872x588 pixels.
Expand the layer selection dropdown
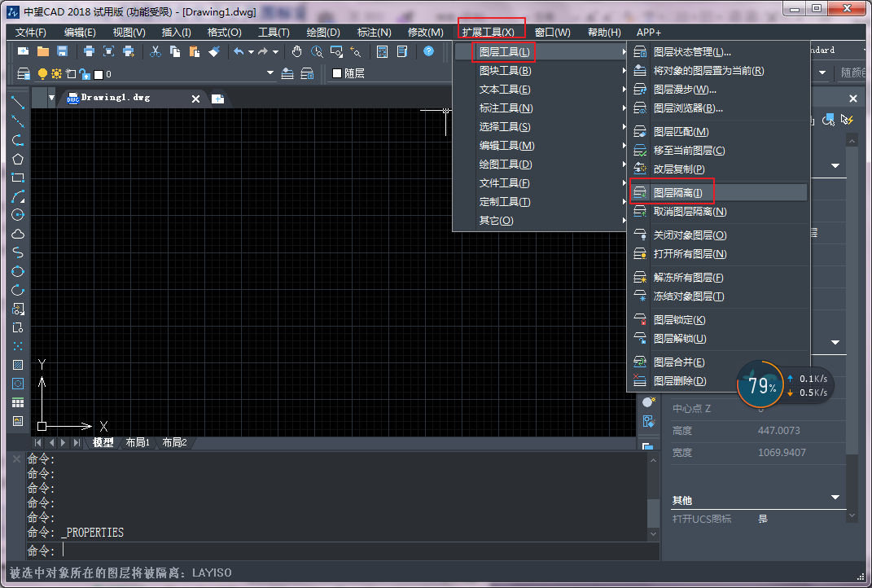(270, 73)
